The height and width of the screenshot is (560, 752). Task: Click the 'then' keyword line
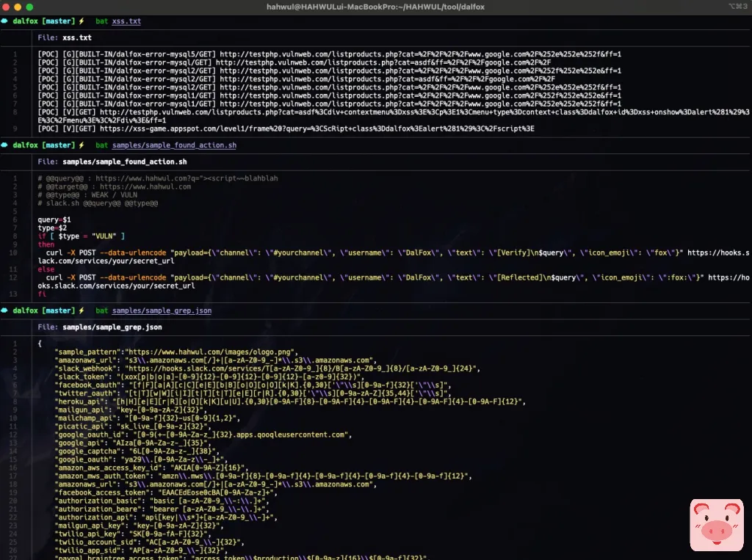46,244
